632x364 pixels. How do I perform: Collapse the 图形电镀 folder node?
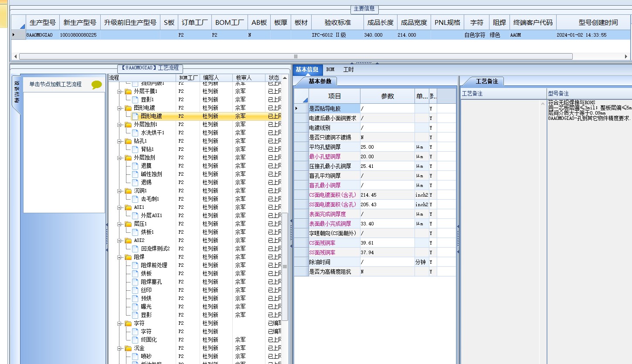119,109
